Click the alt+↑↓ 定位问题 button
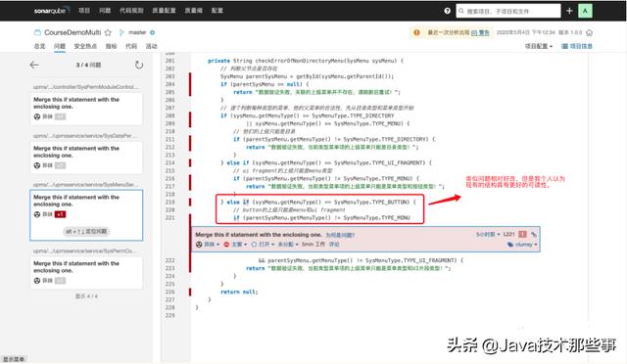627x364 pixels. click(86, 231)
